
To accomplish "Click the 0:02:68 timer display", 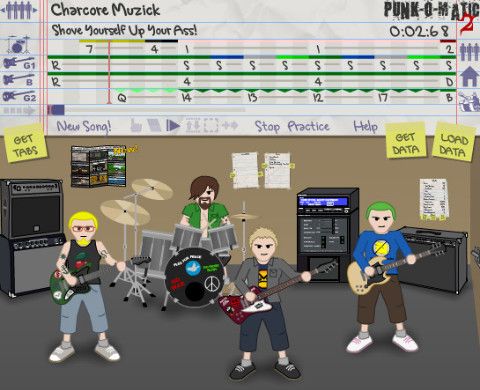I will point(419,31).
